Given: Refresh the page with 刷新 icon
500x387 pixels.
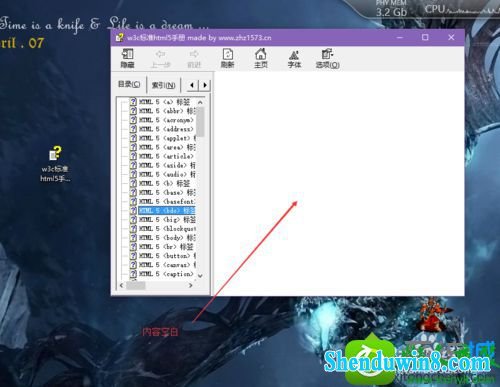Looking at the screenshot, I should click(x=227, y=58).
